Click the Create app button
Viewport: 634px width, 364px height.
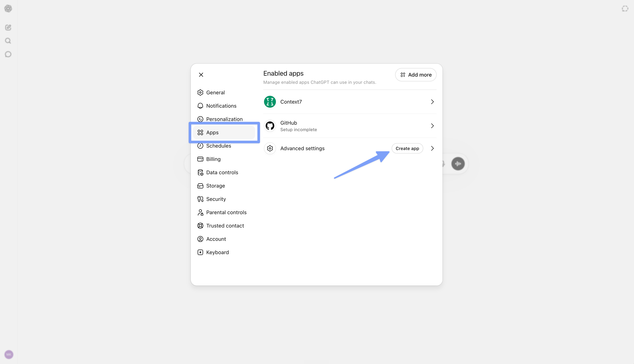coord(407,149)
